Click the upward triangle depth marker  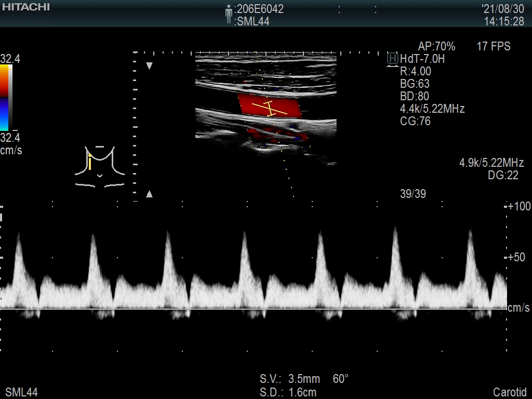pos(149,194)
